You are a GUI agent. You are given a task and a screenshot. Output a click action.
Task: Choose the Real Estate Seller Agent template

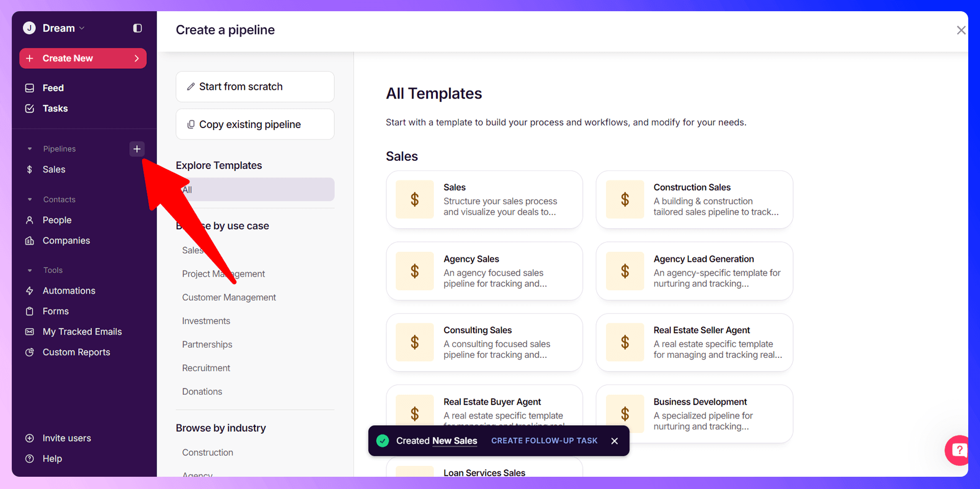694,343
